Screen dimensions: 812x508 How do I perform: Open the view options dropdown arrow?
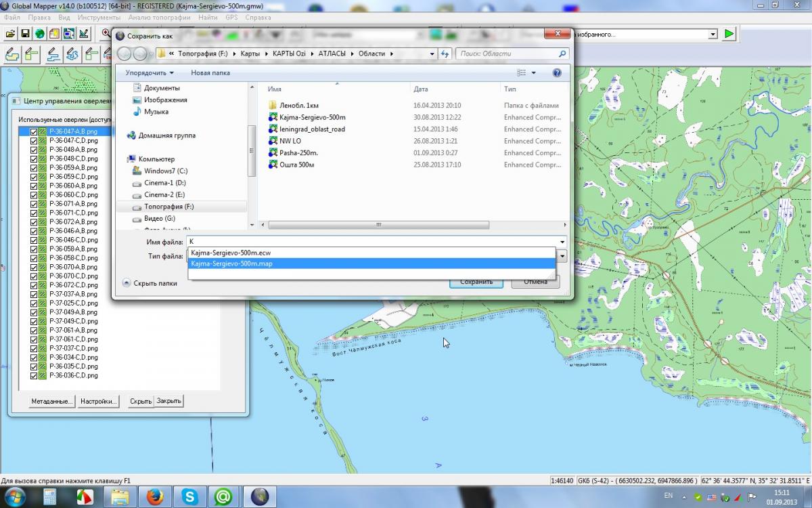(533, 72)
